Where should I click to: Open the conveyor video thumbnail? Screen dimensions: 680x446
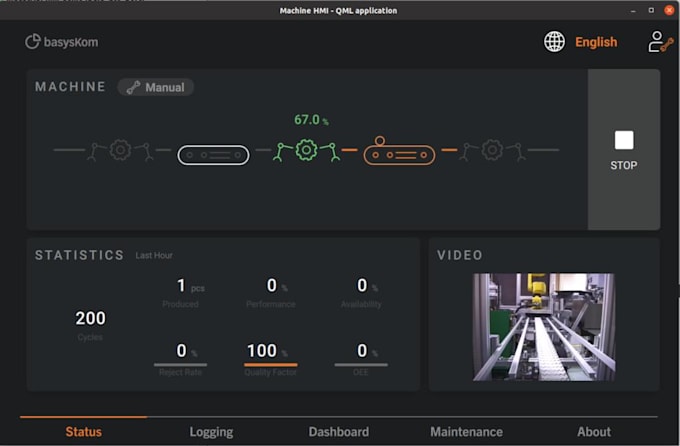click(544, 327)
